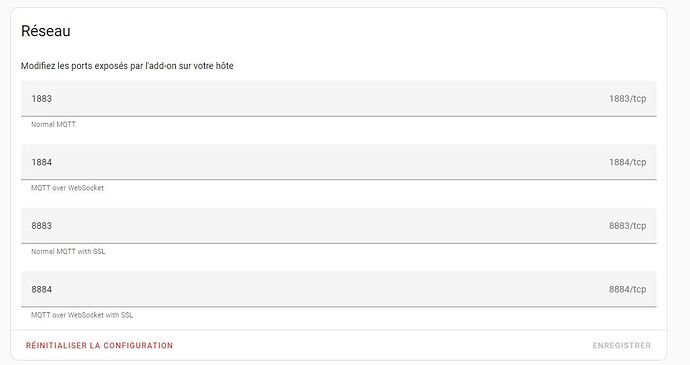Screen dimensions: 690x365
Task: Place cursor on the 8884 port value
Action: tap(41, 289)
